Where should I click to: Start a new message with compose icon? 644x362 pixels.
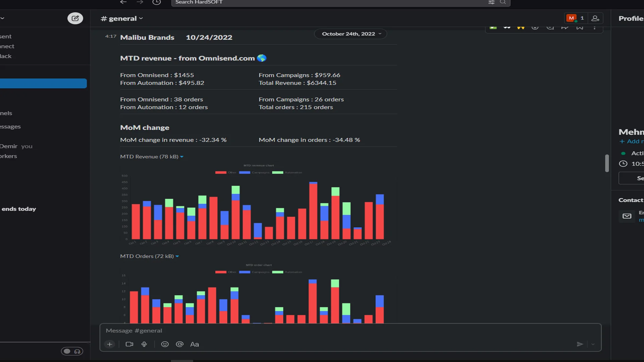point(75,18)
